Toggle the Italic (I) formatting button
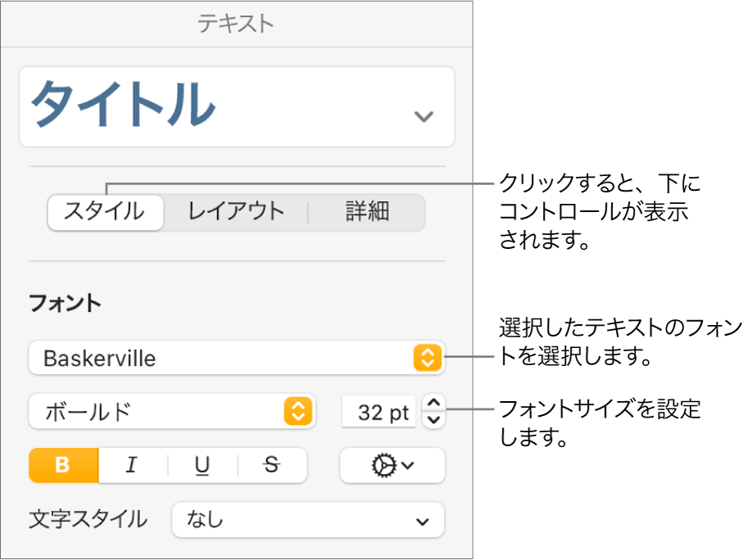752x560 pixels. [x=132, y=466]
